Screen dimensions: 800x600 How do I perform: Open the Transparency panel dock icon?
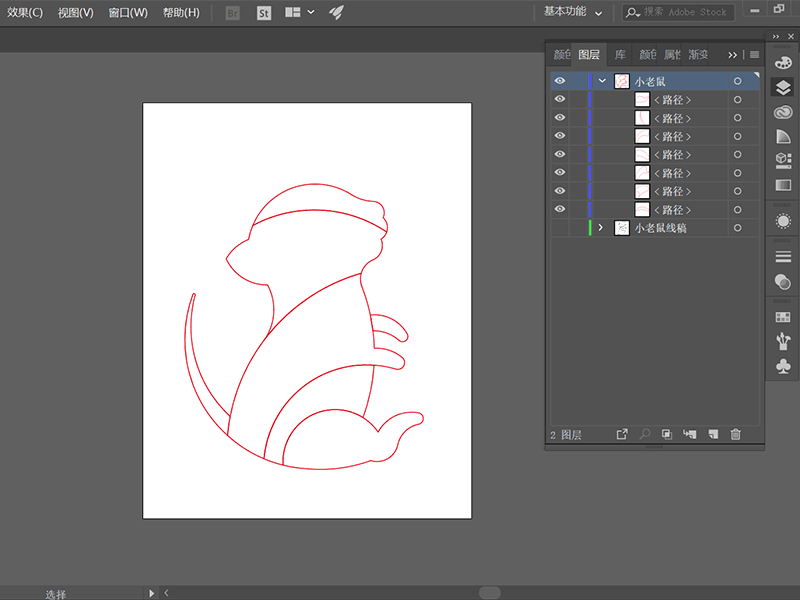click(783, 282)
